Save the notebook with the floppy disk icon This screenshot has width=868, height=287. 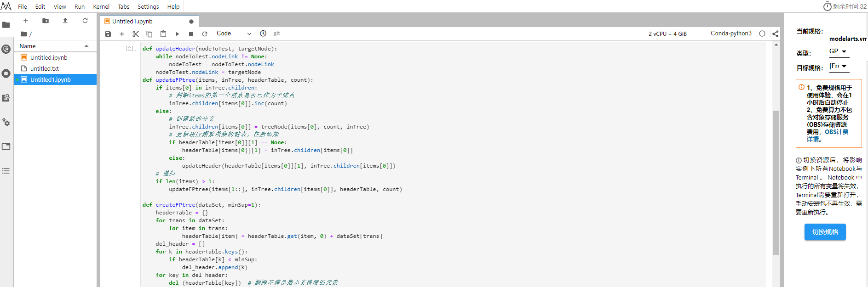point(108,34)
